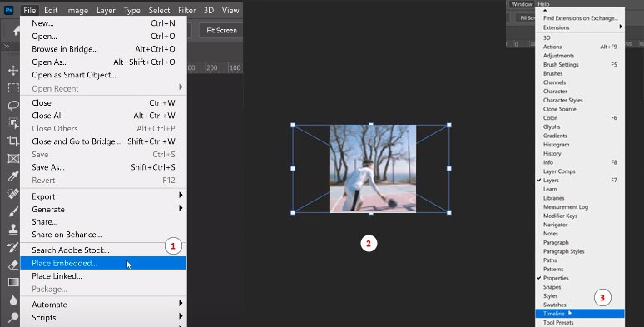Screen dimensions: 644x327
Task: Click the partially visible Fill Screen button
Action: (526, 18)
